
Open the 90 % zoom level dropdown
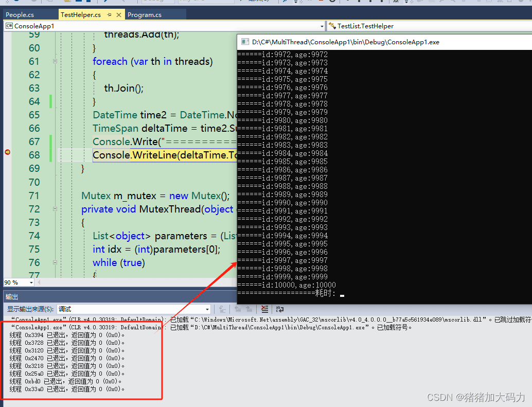click(31, 282)
